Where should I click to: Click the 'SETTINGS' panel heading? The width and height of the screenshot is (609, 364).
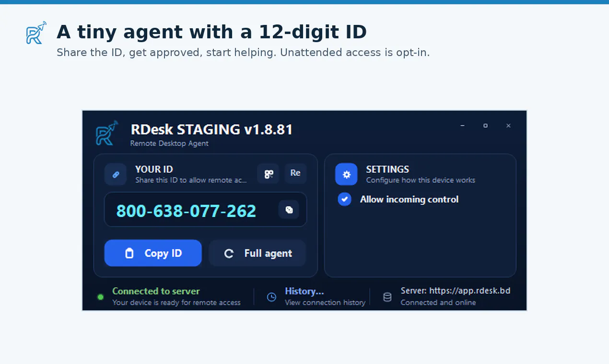[387, 169]
